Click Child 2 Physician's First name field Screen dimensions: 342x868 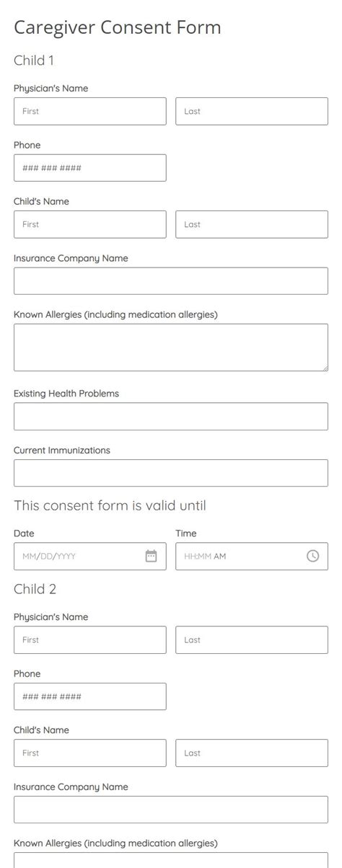(x=90, y=640)
